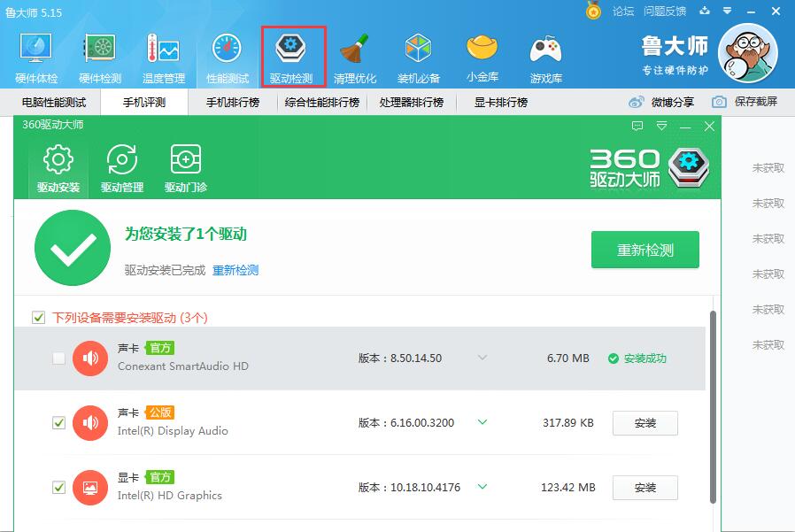Install the Intel(R) Display Audio driver
Viewport: 795px width, 532px height.
tap(644, 423)
